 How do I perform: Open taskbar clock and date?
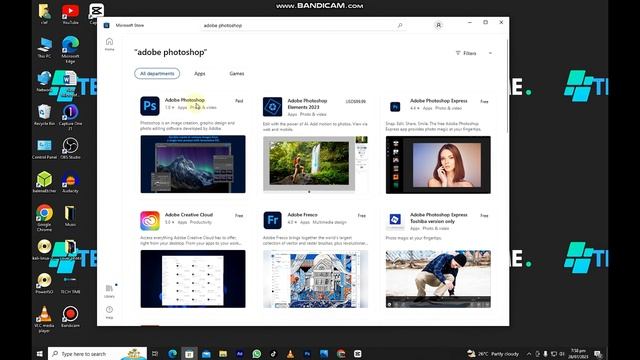pos(578,354)
